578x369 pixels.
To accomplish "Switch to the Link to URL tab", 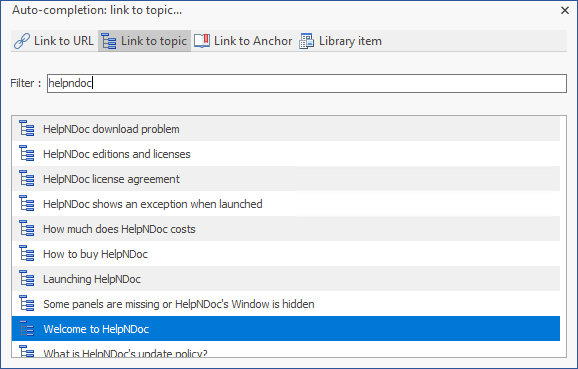I will pos(54,41).
